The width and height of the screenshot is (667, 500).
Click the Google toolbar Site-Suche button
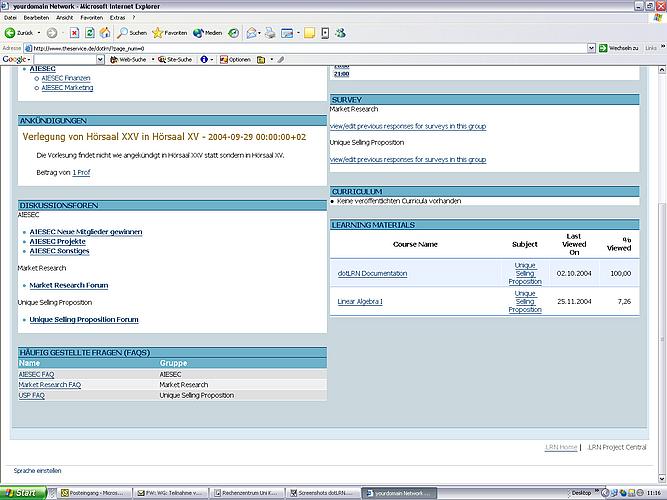(x=175, y=60)
